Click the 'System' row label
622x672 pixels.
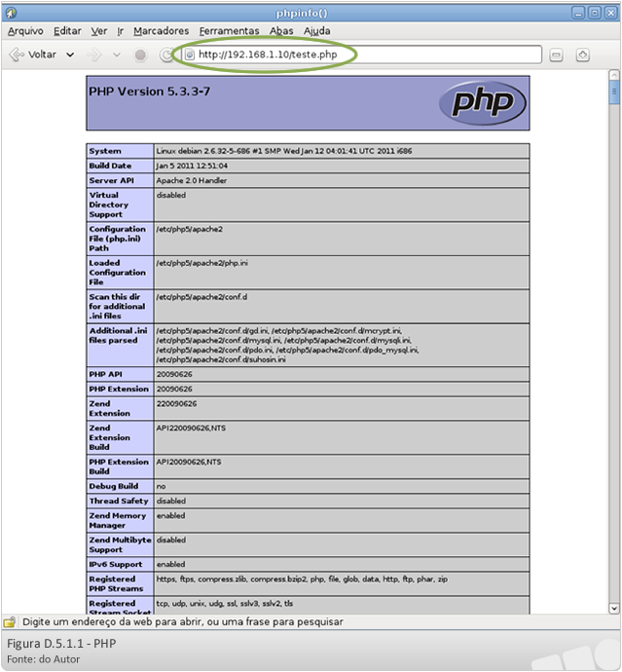(x=105, y=151)
